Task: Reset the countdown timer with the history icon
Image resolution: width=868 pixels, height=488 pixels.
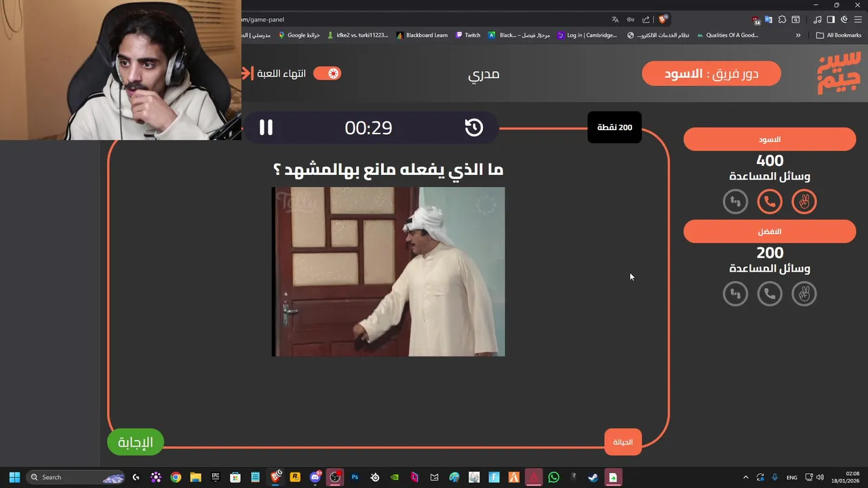Action: tap(474, 127)
